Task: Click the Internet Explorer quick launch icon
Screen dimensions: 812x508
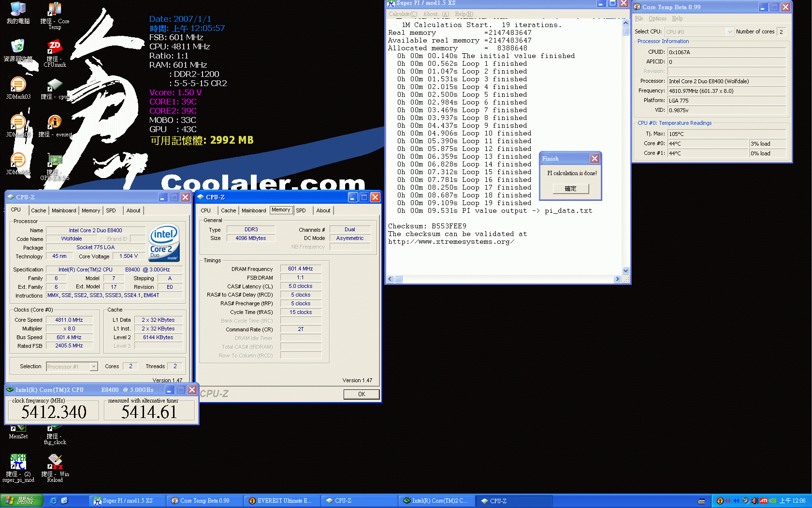Action: coord(54,501)
